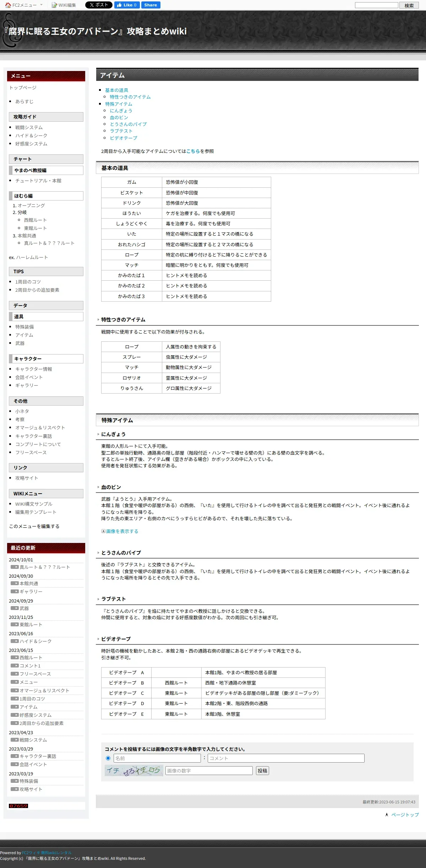Expand 画像を表示する plus icon
The image size is (426, 868).
(103, 531)
